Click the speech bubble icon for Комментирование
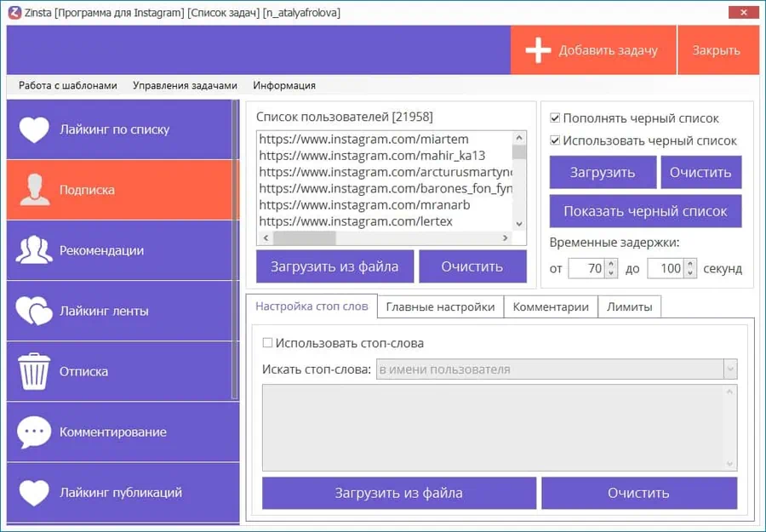Screen dimensions: 766x532 pos(34,432)
